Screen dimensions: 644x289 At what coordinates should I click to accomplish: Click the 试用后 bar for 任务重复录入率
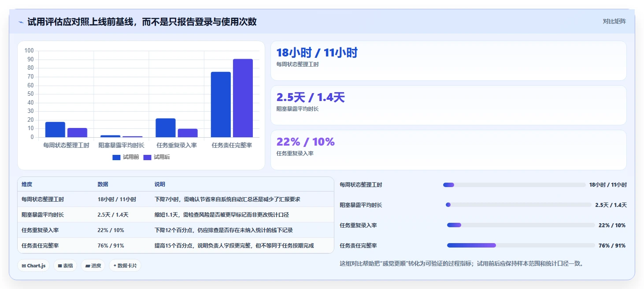[188, 133]
